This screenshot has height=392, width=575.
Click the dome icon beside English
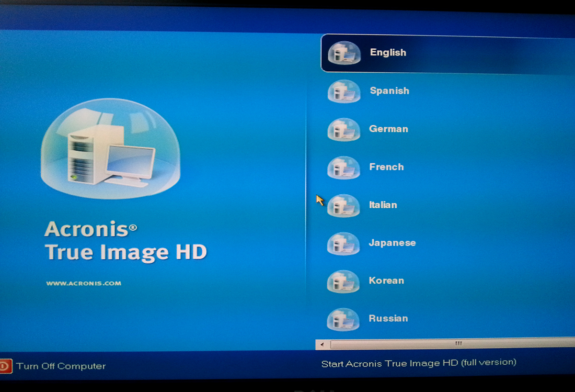[x=344, y=53]
